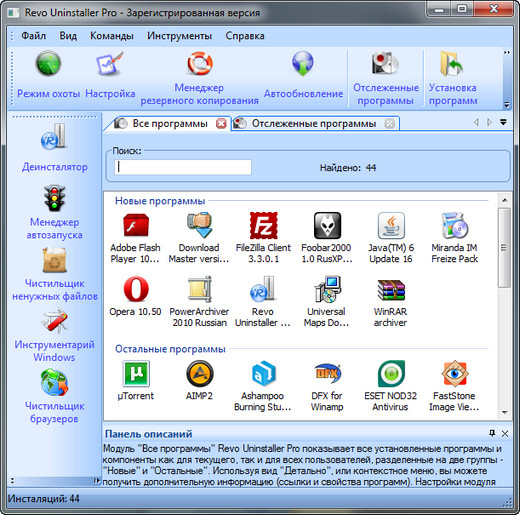Click Остальные программы group header
This screenshot has height=515, width=520.
point(170,349)
